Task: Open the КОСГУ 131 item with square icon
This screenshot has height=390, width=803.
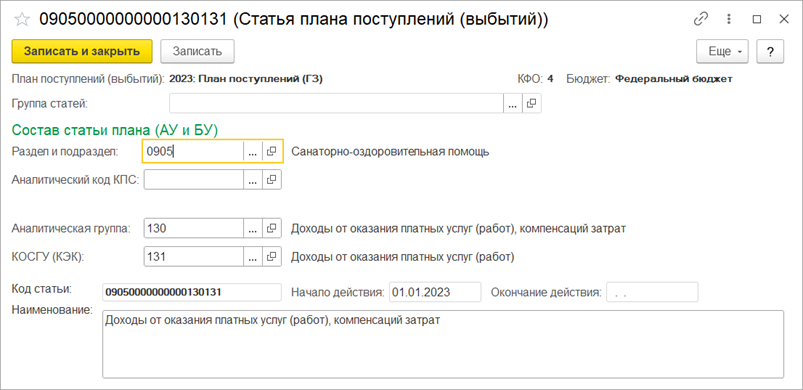Action: click(x=272, y=256)
